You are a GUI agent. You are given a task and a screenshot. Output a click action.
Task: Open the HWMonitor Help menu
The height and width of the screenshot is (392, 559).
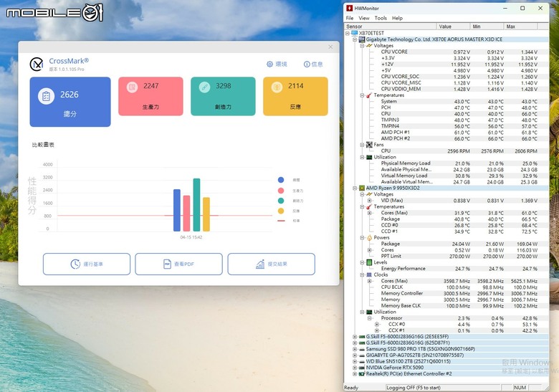pos(397,18)
